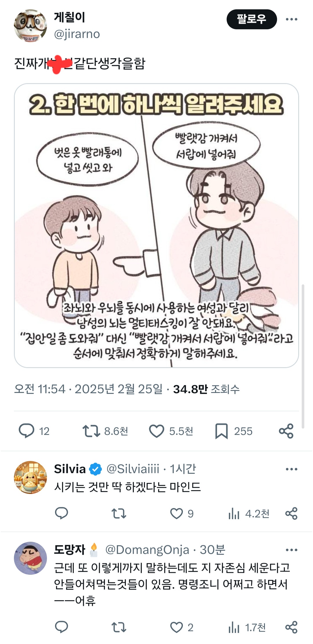
Task: Click the 팔로우 button
Action: coord(252,19)
